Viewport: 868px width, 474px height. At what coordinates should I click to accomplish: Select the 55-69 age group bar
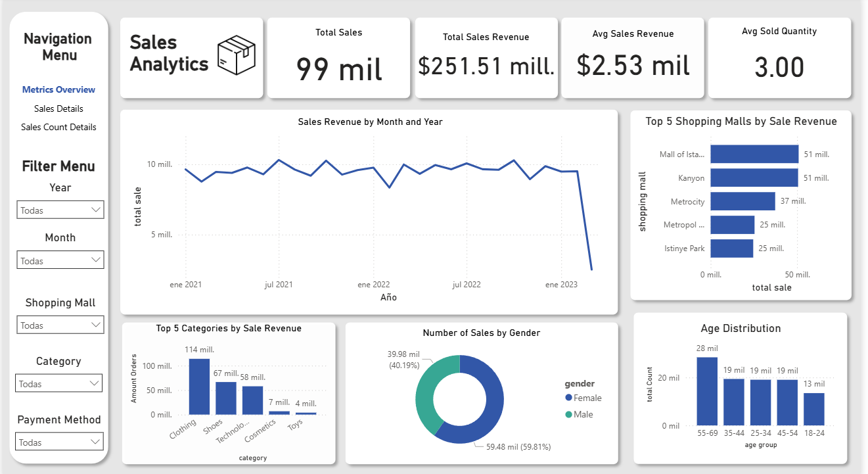click(x=707, y=391)
